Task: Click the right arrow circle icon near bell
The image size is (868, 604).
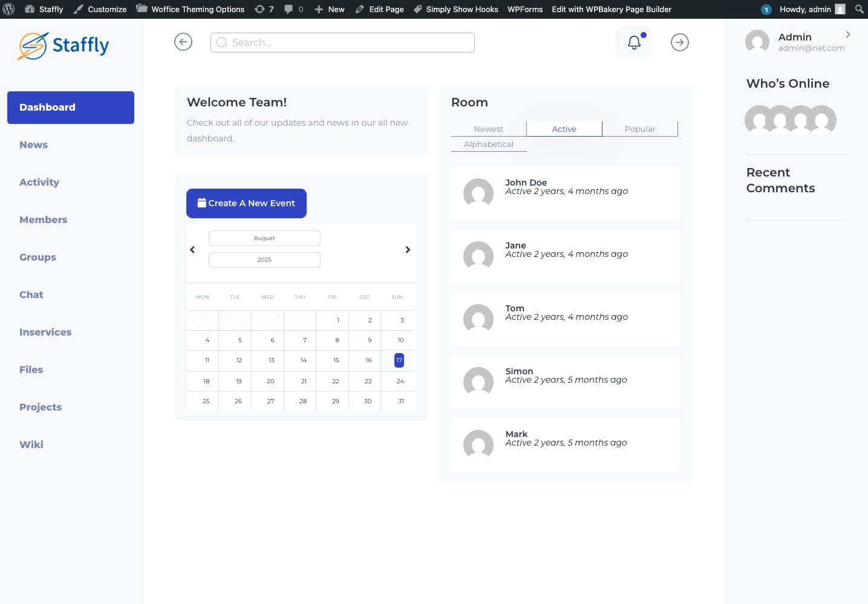Action: (680, 42)
